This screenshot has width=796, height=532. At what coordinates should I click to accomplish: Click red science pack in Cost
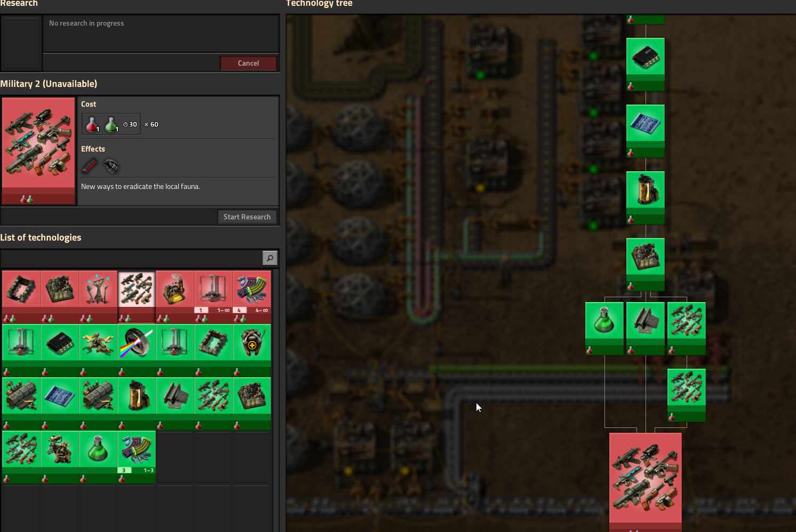point(93,124)
